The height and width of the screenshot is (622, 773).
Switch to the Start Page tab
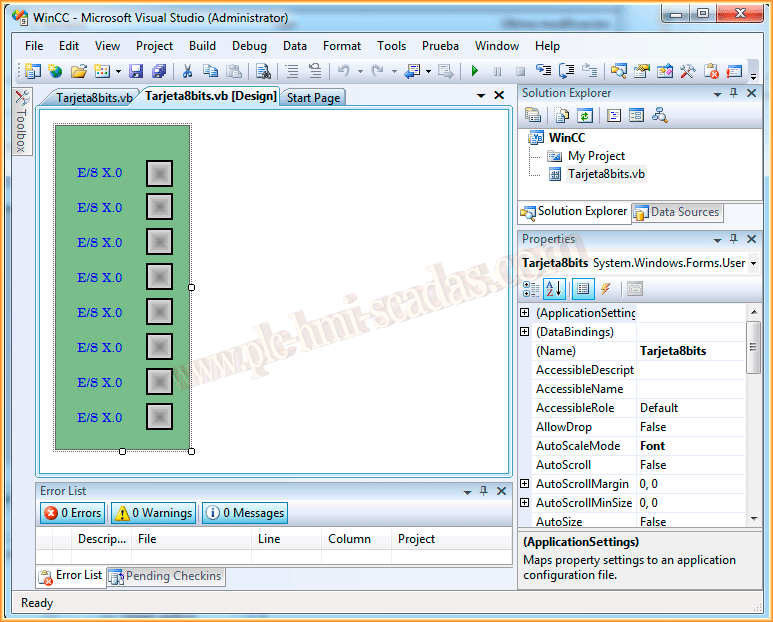tap(313, 98)
